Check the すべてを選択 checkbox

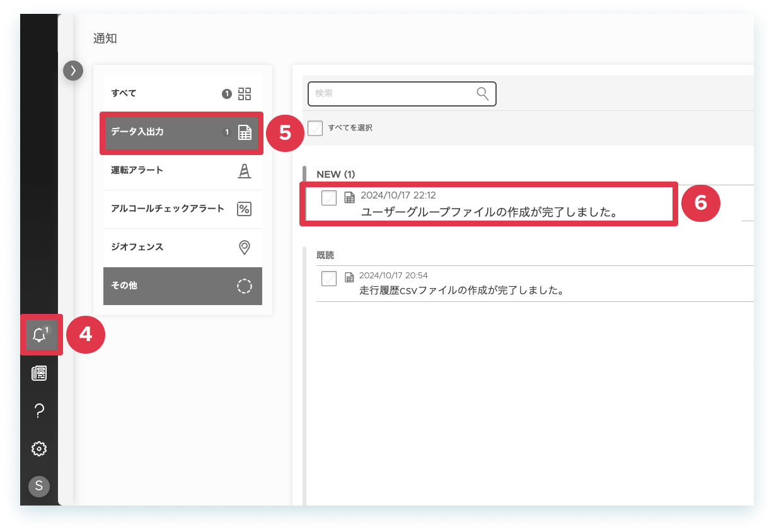315,128
